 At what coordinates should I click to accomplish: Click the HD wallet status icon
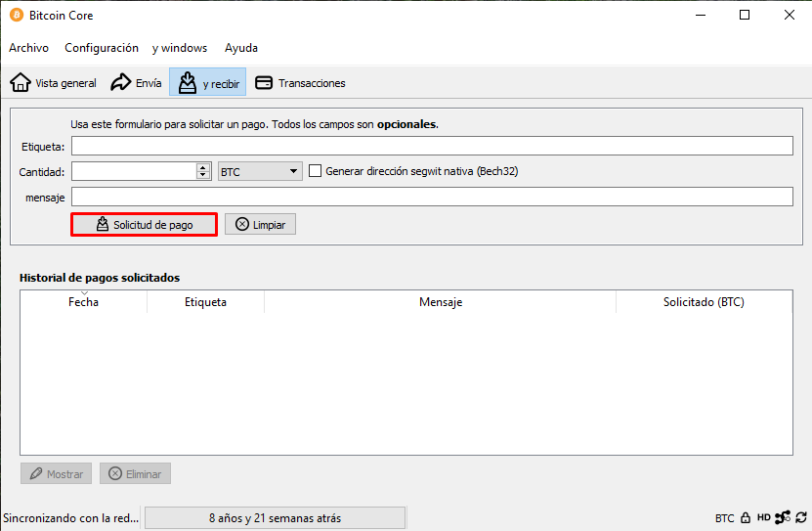[764, 517]
